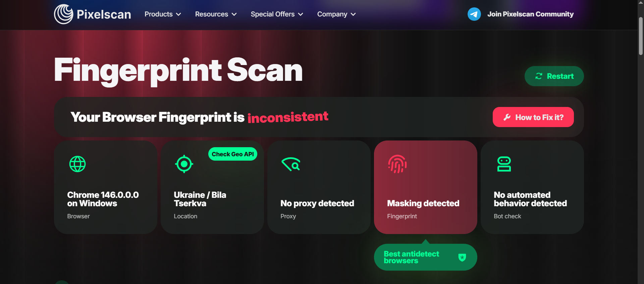644x284 pixels.
Task: Click the Masking detected text
Action: (x=423, y=203)
